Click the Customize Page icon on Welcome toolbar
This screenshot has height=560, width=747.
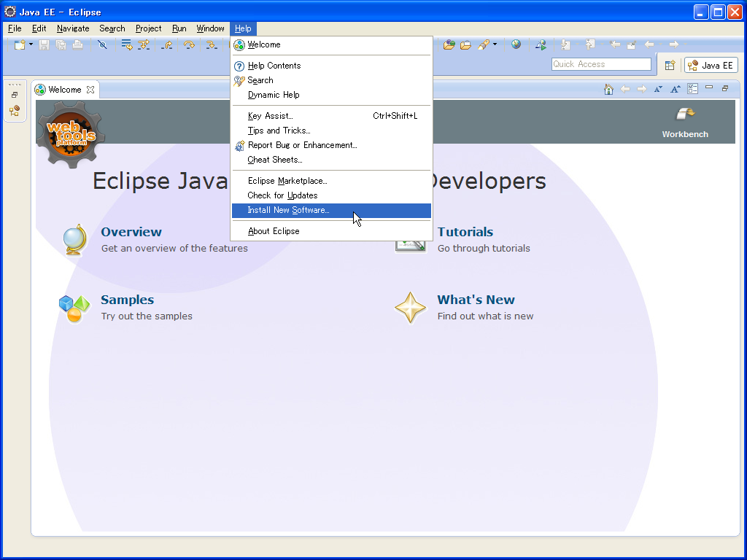click(692, 89)
